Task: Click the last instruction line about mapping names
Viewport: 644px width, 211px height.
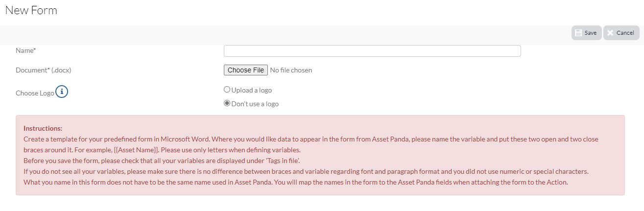Action: click(295, 182)
